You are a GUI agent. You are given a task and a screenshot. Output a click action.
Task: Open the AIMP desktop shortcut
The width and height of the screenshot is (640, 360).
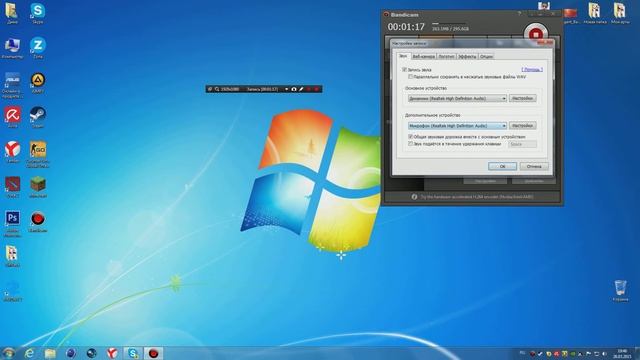coord(38,83)
